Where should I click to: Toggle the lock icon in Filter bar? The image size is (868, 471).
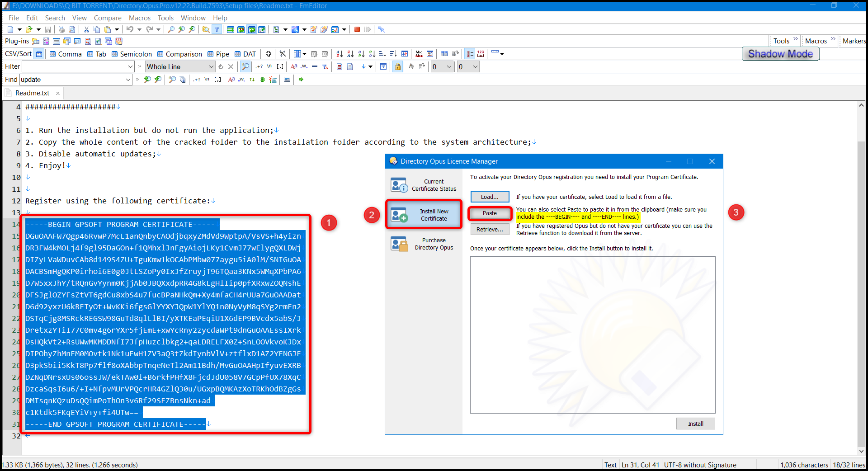tap(397, 66)
